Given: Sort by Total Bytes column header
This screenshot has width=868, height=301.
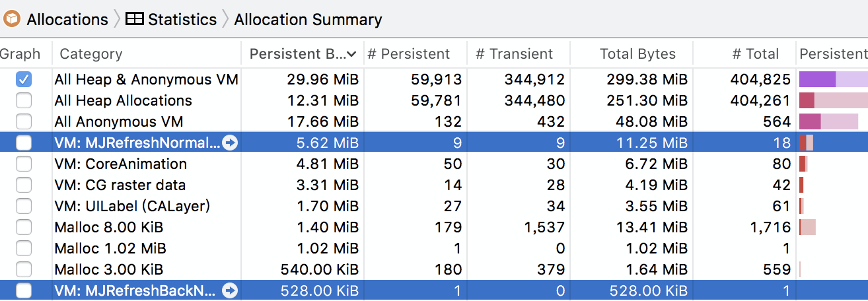Looking at the screenshot, I should (637, 54).
